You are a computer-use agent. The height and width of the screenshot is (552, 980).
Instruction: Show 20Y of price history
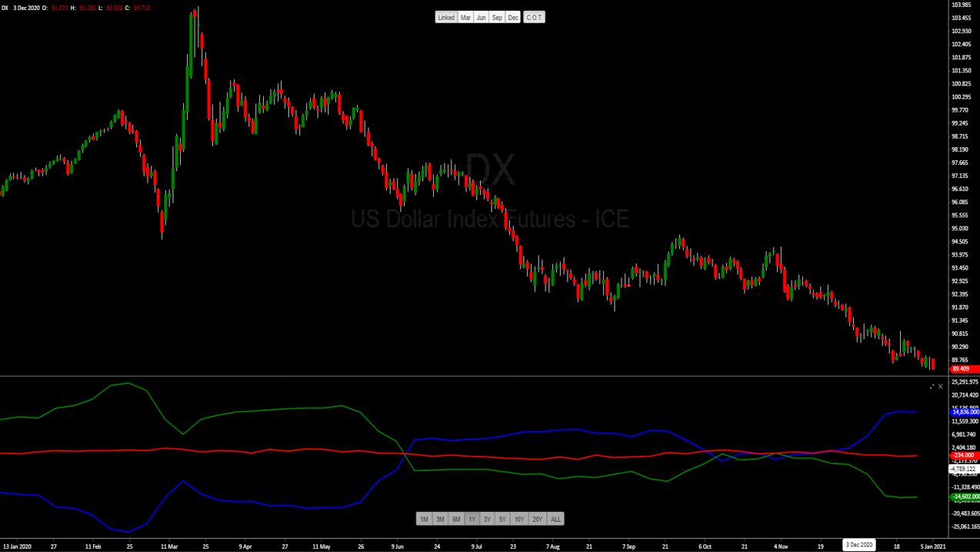pyautogui.click(x=537, y=519)
